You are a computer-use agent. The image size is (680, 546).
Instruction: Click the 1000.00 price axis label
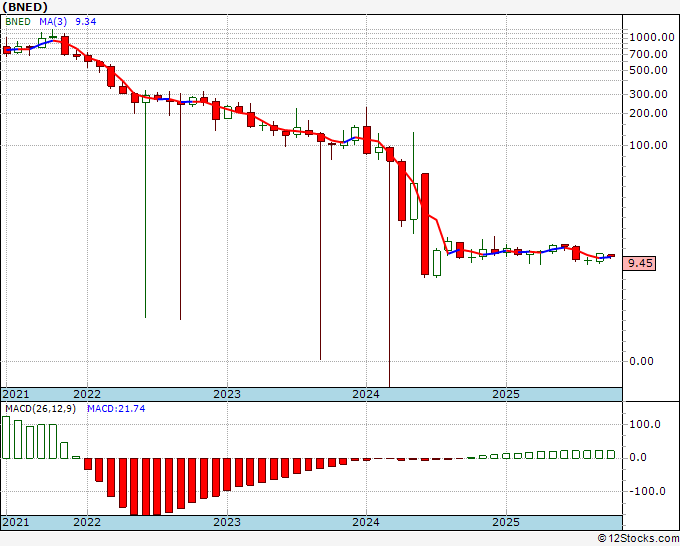point(652,37)
